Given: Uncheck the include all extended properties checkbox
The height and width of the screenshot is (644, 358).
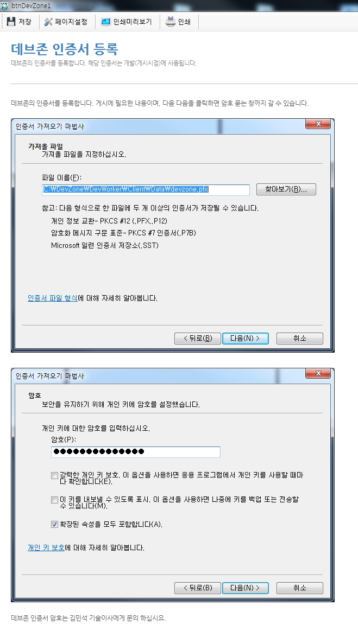Looking at the screenshot, I should [54, 525].
